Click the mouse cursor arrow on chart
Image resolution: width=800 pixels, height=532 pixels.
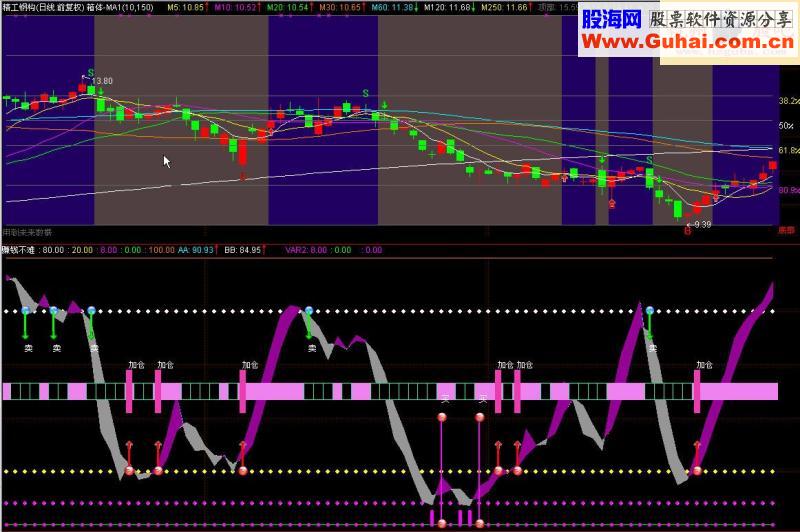tap(167, 162)
